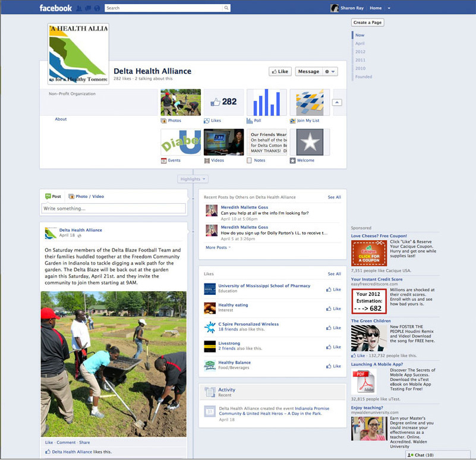Viewport: 476px width, 460px height.
Task: Click the Healthy Balance logo icon
Action: click(210, 366)
